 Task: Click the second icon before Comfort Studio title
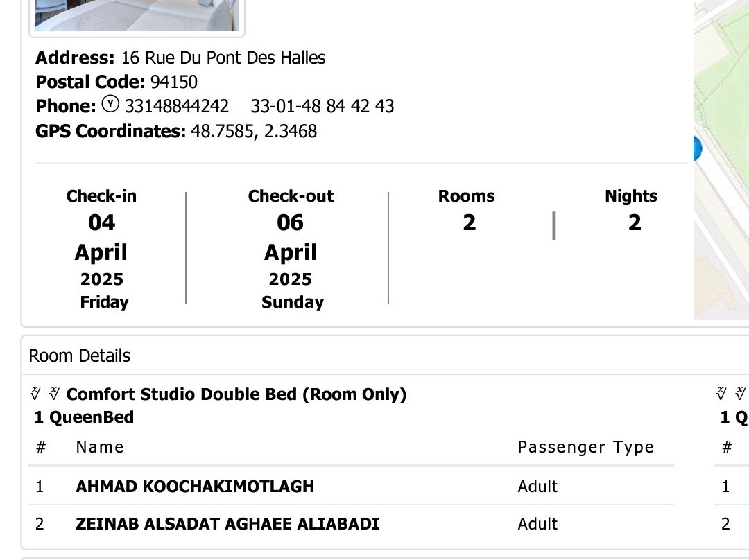coord(54,394)
